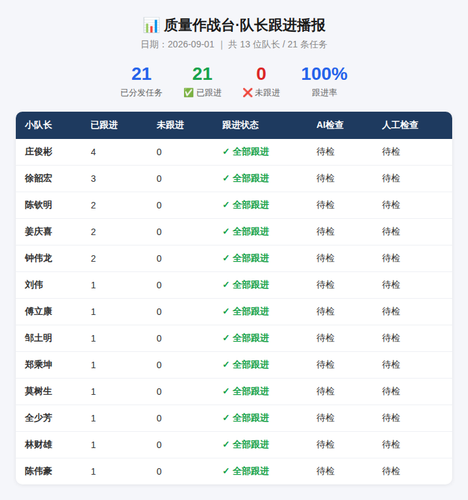Click the 未跟进 column header
This screenshot has height=500, width=468.
[170, 125]
